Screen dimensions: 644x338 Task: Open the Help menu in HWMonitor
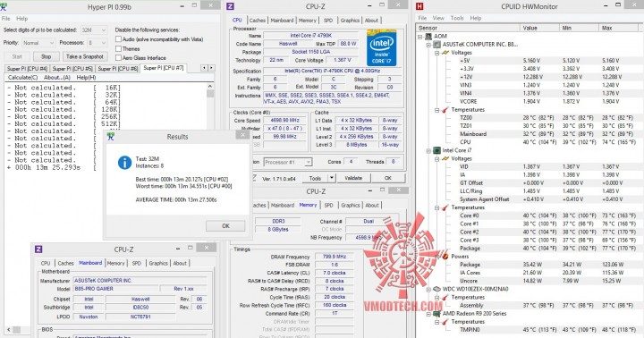(x=476, y=18)
